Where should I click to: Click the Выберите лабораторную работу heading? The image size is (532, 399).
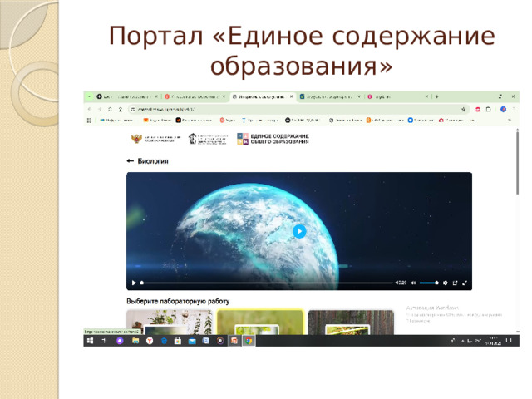click(x=178, y=301)
